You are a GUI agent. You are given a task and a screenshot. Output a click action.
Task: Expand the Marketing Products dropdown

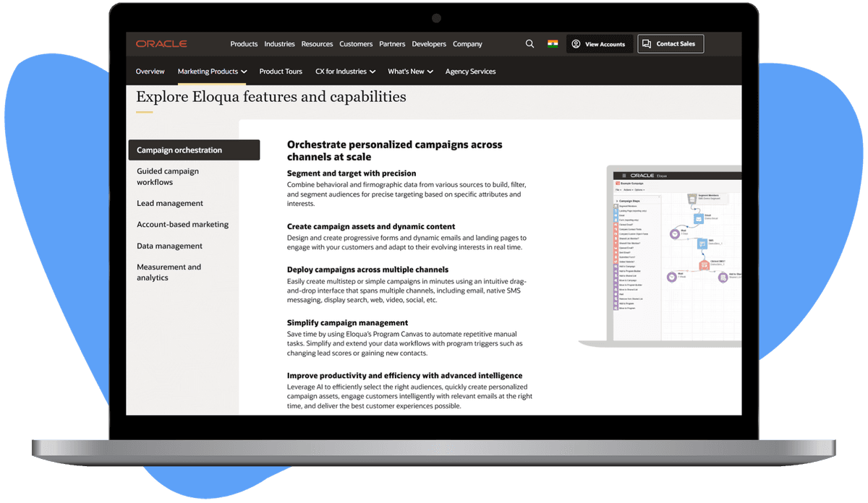coord(212,72)
